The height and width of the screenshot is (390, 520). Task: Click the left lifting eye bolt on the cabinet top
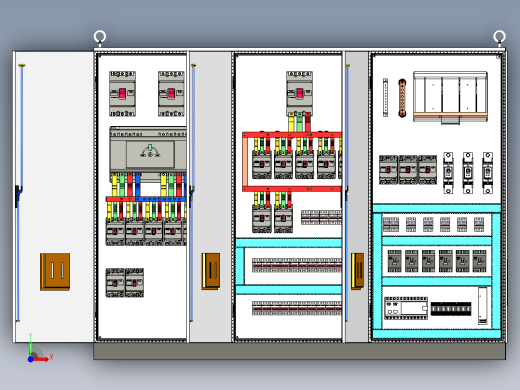tap(100, 37)
